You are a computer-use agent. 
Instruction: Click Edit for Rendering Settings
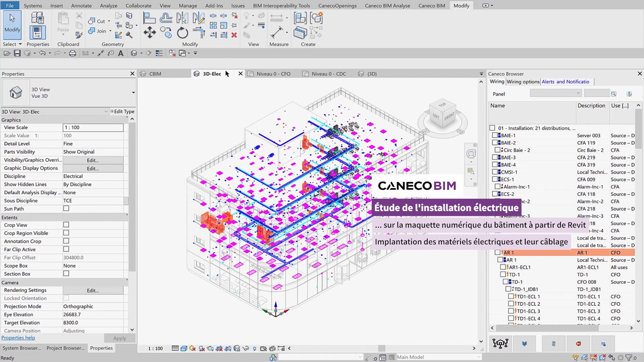coord(93,290)
